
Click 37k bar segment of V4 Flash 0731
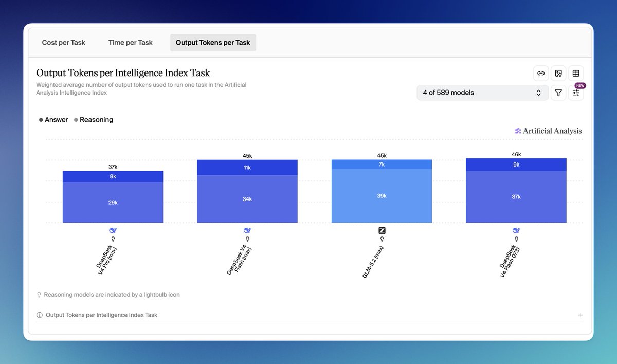516,197
